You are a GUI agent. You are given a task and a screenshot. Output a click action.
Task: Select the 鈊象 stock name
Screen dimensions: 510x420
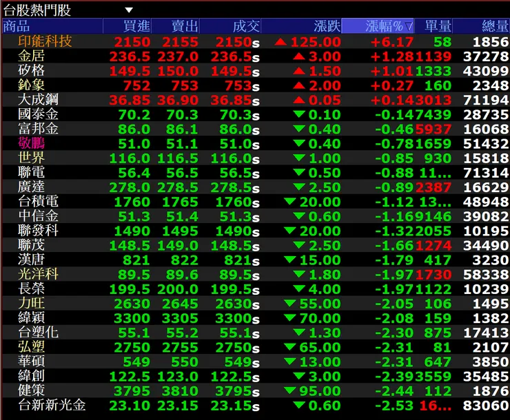click(x=31, y=85)
